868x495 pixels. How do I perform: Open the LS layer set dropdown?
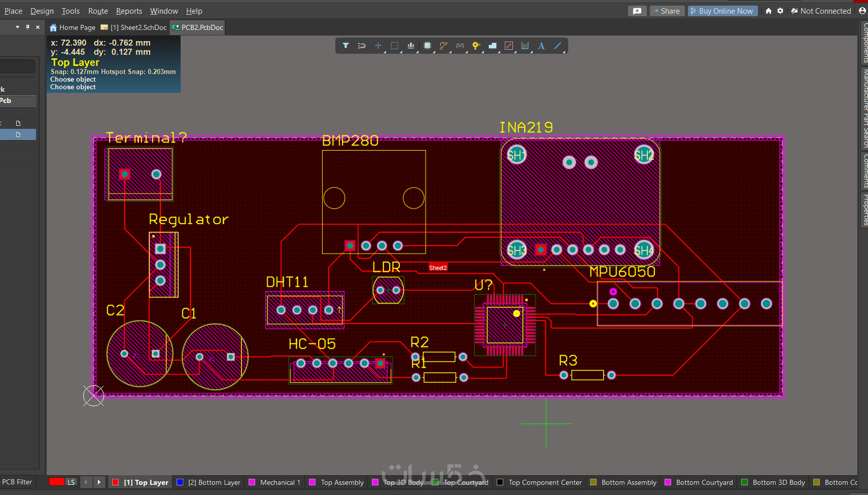(x=71, y=482)
